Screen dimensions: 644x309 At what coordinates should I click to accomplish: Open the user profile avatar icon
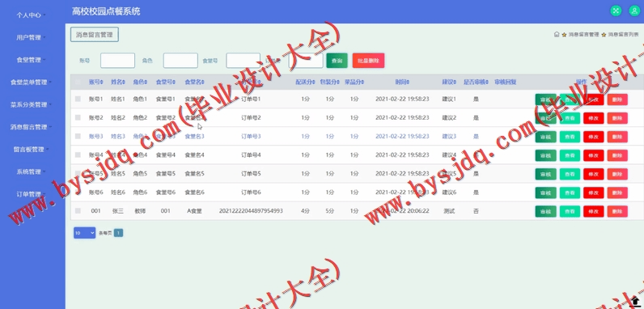634,11
